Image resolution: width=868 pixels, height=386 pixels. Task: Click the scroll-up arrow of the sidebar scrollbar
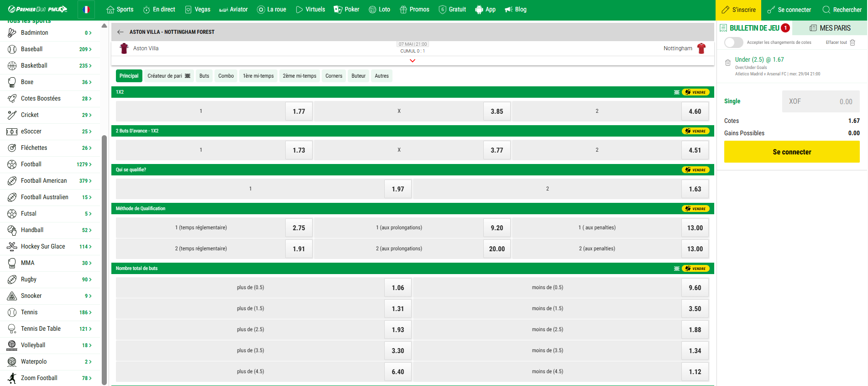pos(104,26)
